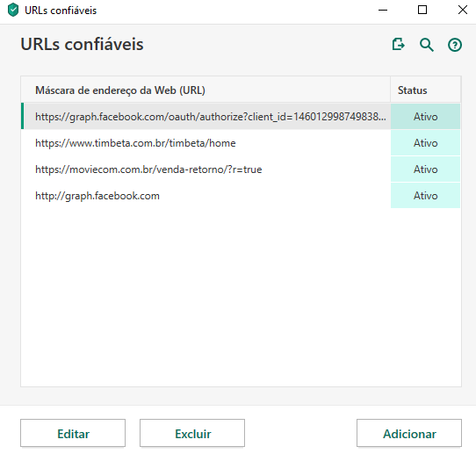Screen dimensions: 476x454
Task: Toggle Ativo status for http://graph.facebook.com row
Action: (x=425, y=196)
